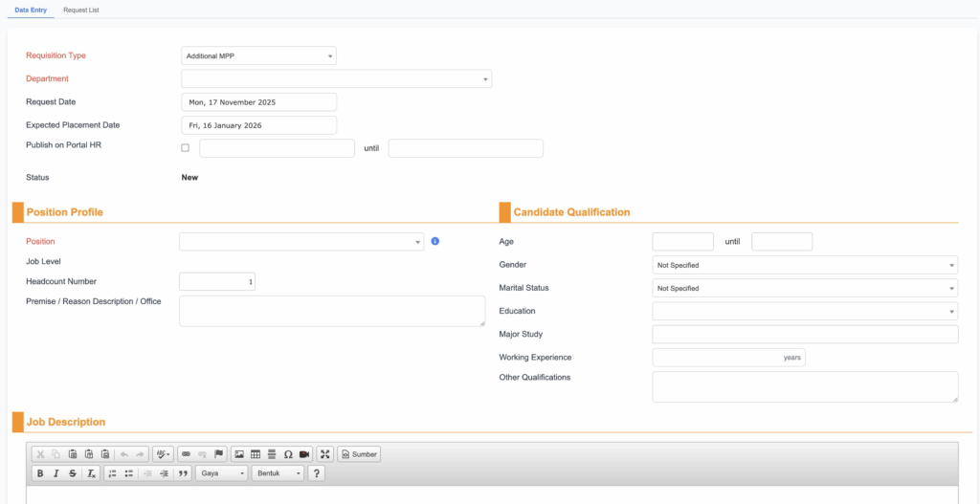
Task: Select the Data Entry tab
Action: [x=31, y=10]
